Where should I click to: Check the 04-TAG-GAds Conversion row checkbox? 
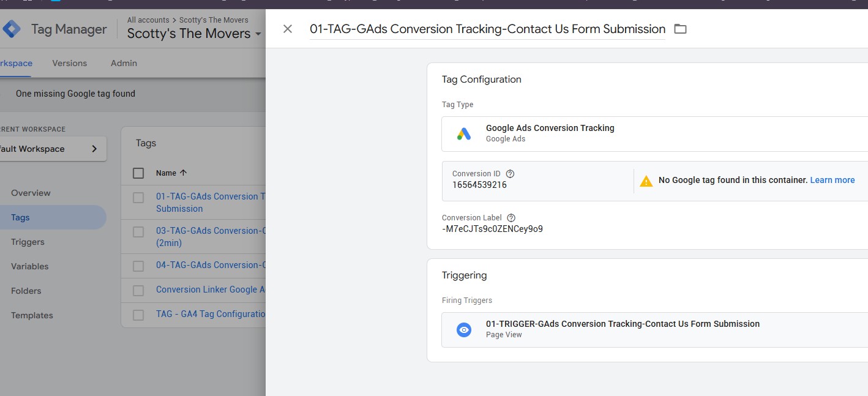pyautogui.click(x=138, y=266)
